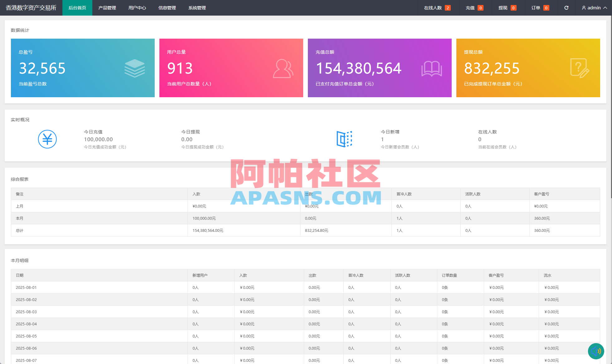Viewport: 612px width, 364px height.
Task: Open the 用户中心 menu
Action: click(137, 8)
